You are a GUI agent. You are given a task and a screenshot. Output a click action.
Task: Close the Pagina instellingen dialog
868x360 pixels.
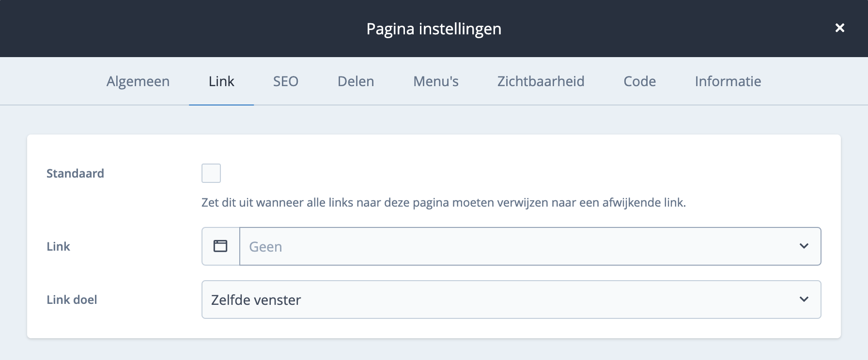pos(840,28)
